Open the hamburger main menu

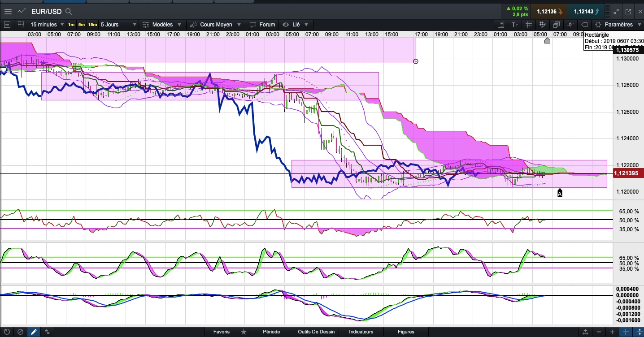pyautogui.click(x=8, y=11)
